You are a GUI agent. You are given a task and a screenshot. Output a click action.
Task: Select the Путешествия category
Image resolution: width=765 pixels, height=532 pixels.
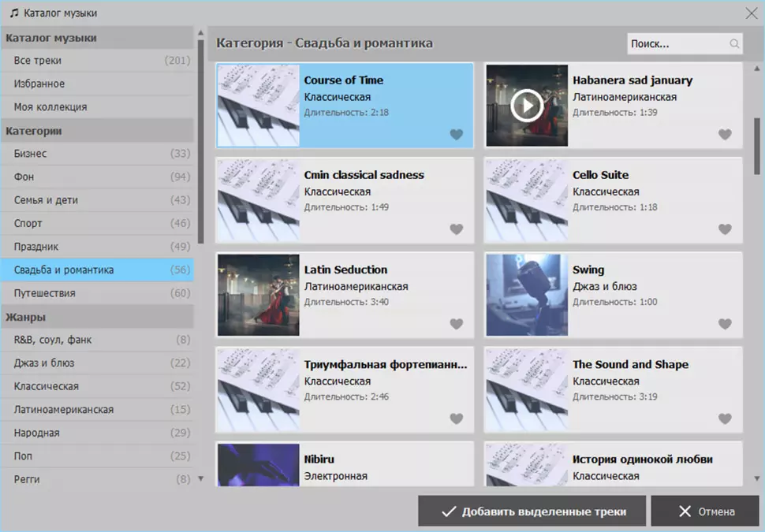[97, 293]
